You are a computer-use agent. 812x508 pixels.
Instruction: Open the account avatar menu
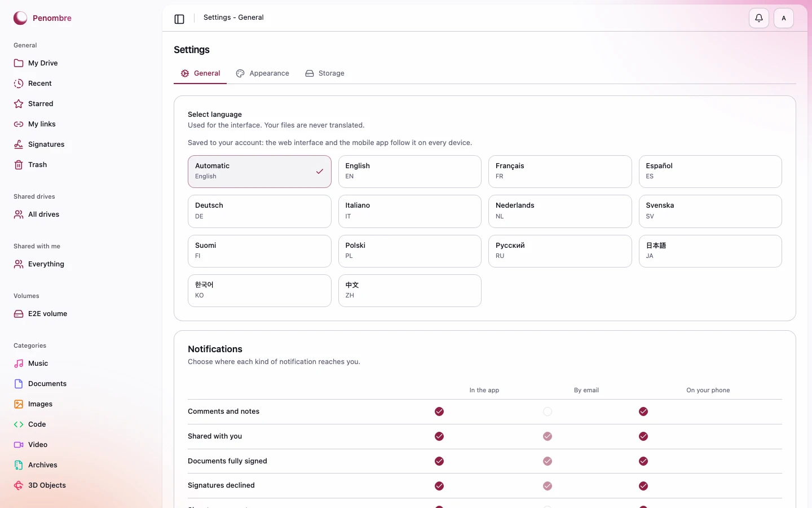pos(784,18)
